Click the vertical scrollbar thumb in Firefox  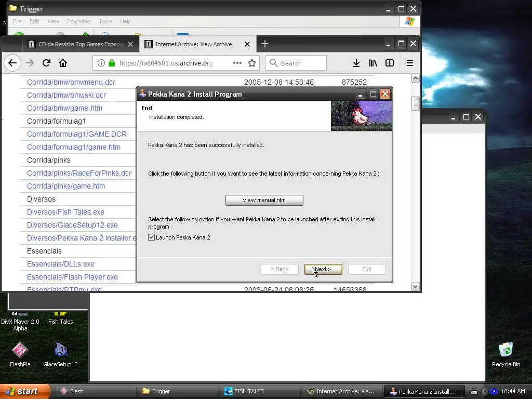point(415,103)
